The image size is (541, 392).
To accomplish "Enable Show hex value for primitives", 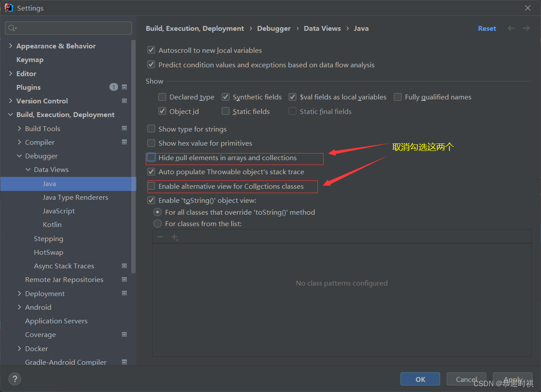I will (x=151, y=143).
